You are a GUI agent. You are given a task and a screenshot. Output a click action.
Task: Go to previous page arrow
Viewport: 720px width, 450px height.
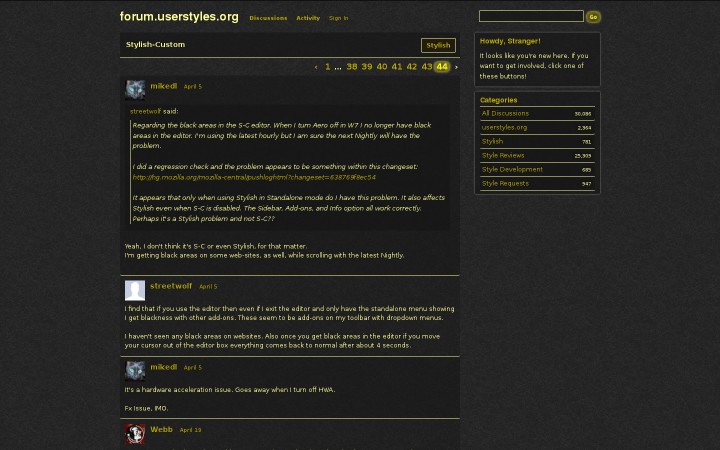point(316,67)
